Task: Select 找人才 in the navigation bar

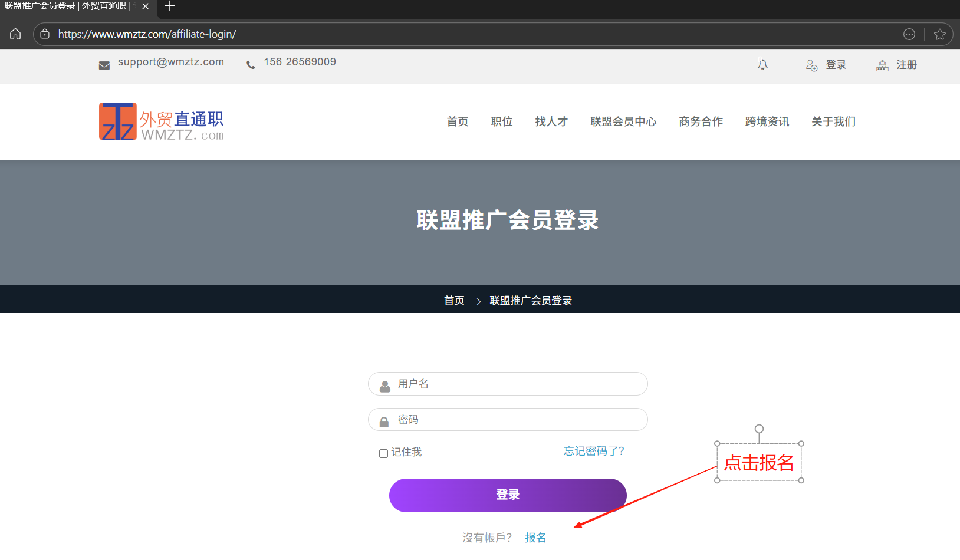Action: click(551, 121)
